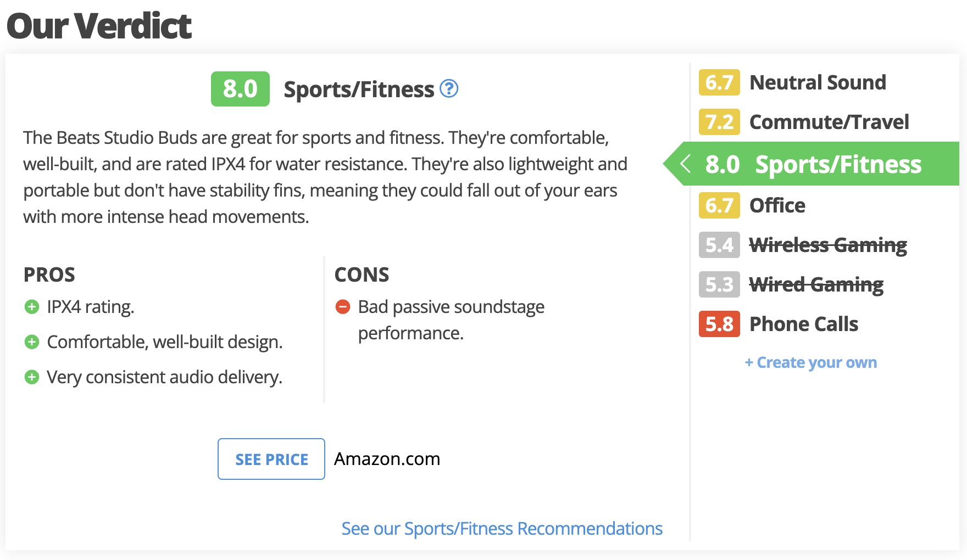Click the green 8.0 score badge in the heading
The width and height of the screenshot is (967, 560).
pos(240,89)
